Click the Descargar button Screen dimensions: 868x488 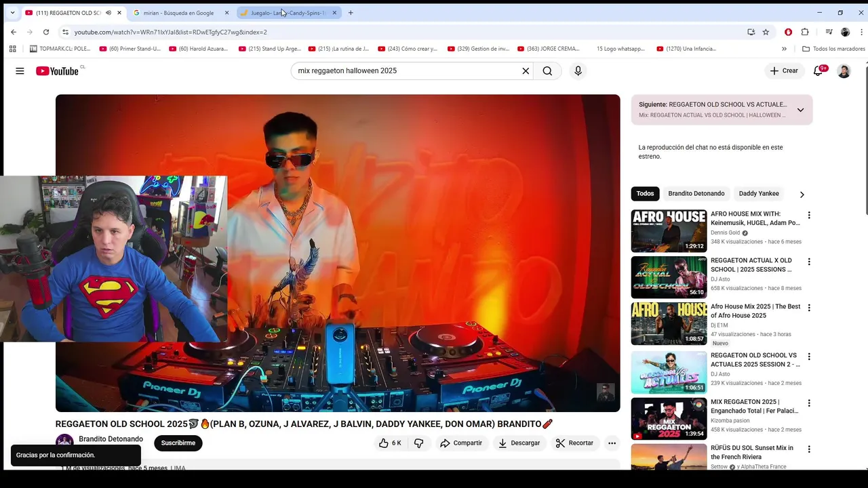click(519, 443)
